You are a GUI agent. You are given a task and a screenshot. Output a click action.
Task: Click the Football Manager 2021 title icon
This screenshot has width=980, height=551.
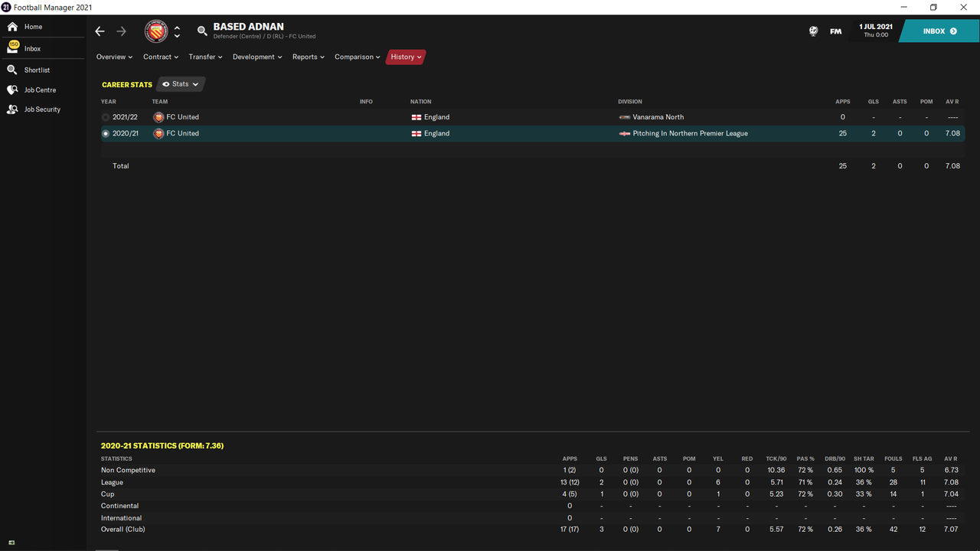6,7
